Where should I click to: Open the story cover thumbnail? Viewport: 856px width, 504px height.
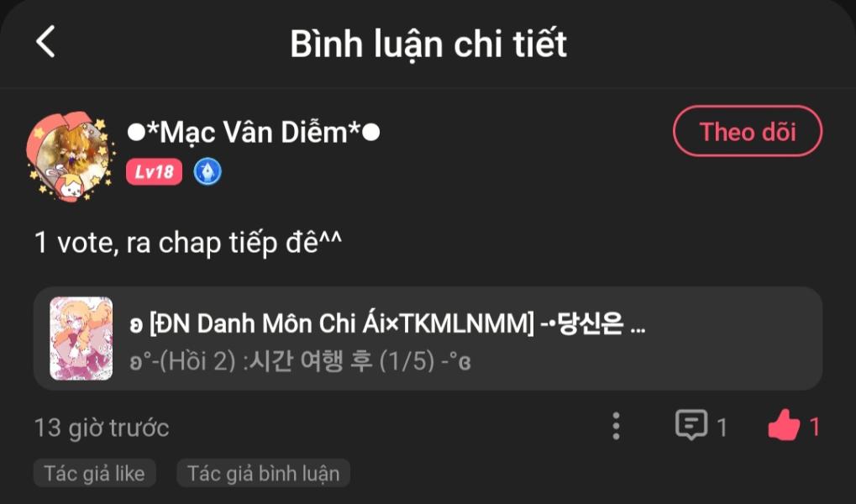click(x=81, y=339)
